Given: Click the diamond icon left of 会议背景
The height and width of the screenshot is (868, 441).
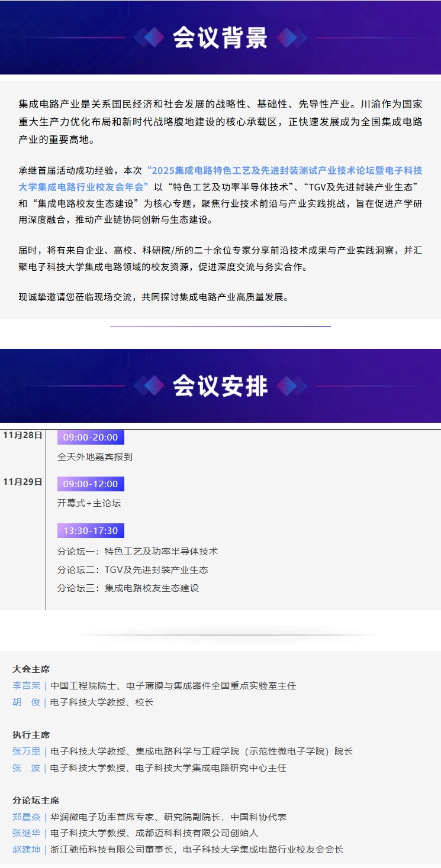Looking at the screenshot, I should (149, 38).
